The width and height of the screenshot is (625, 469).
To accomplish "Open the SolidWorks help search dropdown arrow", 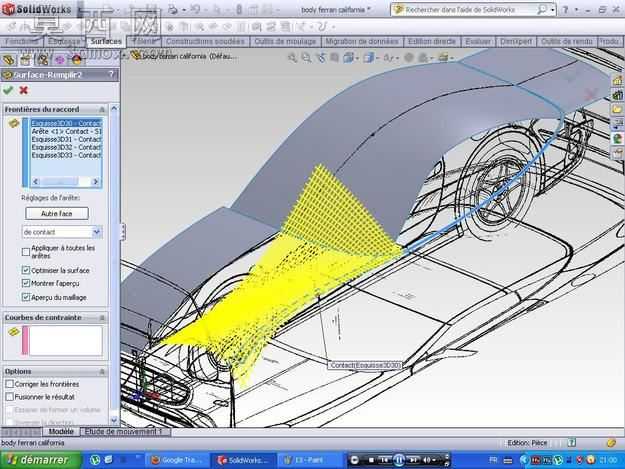I will click(552, 10).
